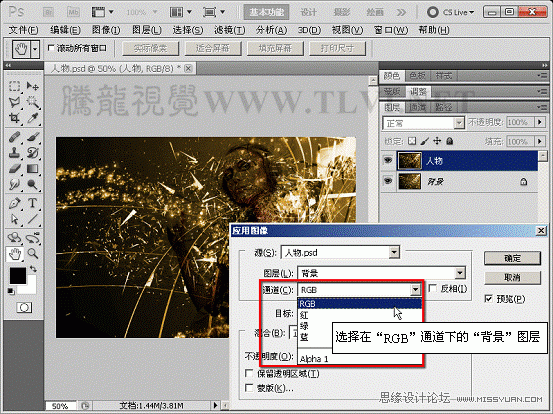Open the opacity slider arrow

pos(540,122)
